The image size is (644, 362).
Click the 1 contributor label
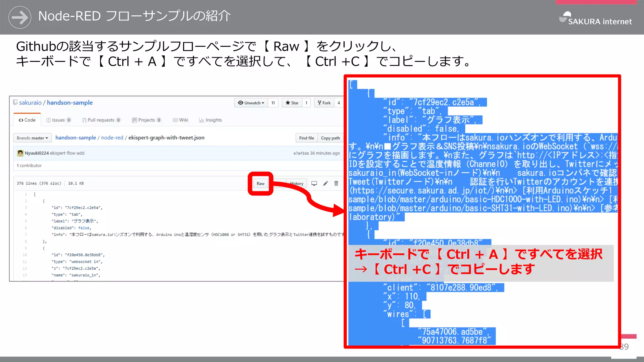(x=29, y=166)
